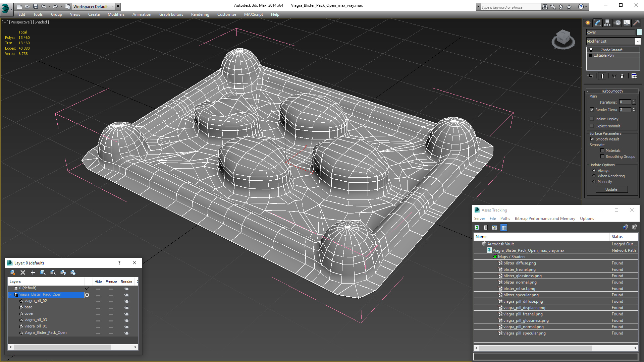
Task: Enable Isoline Display checkbox
Action: pyautogui.click(x=592, y=119)
